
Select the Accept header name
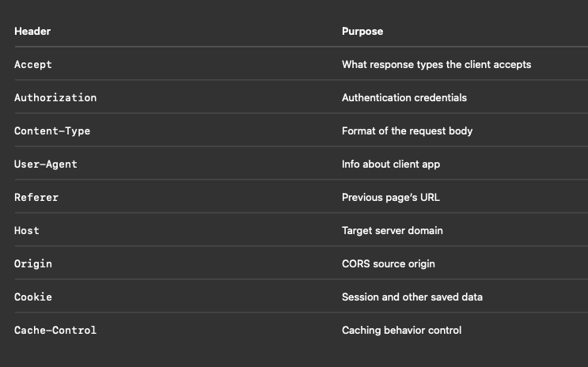pyautogui.click(x=33, y=64)
